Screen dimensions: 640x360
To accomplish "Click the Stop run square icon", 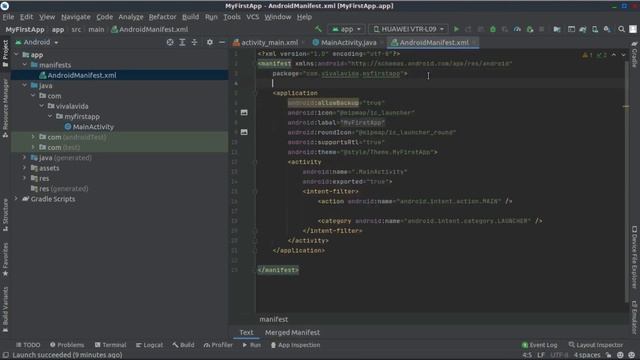I will click(x=542, y=29).
